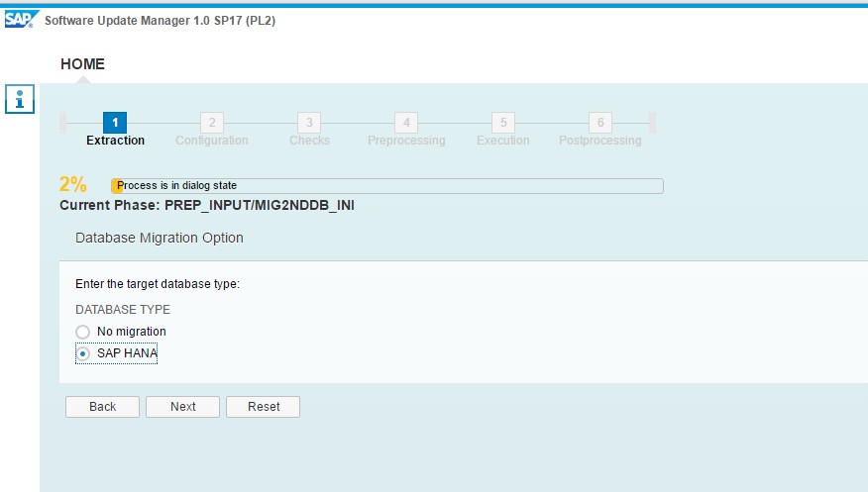
Task: Choose the No migration radio button
Action: tap(83, 332)
